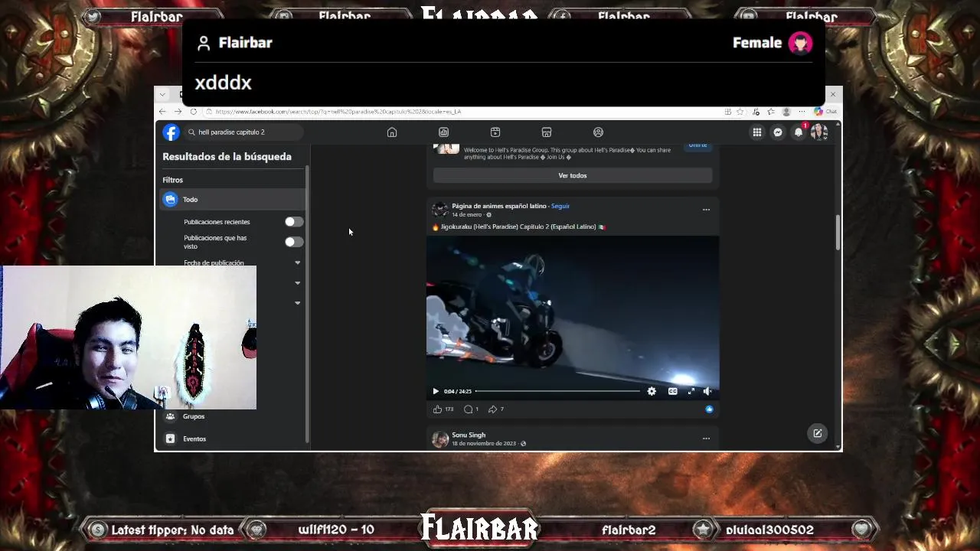Select the Todo filter
This screenshot has width=980, height=551.
[233, 200]
